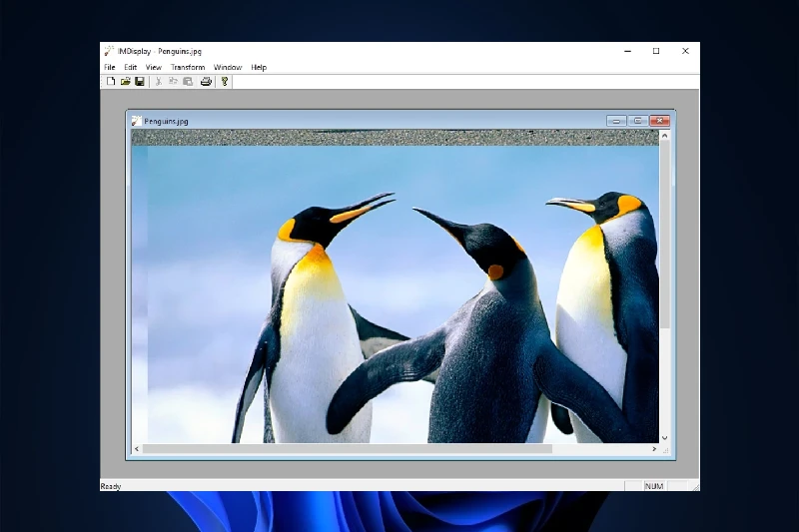Maximize the Penguins.jpg child window
Viewport: 799px width, 532px height.
coord(638,121)
